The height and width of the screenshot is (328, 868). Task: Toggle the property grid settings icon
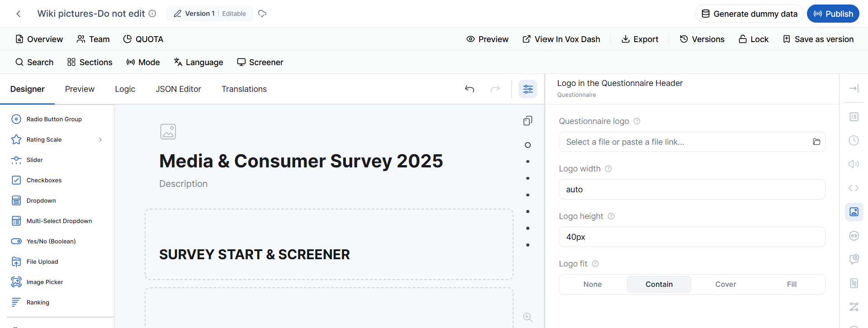[x=528, y=89]
